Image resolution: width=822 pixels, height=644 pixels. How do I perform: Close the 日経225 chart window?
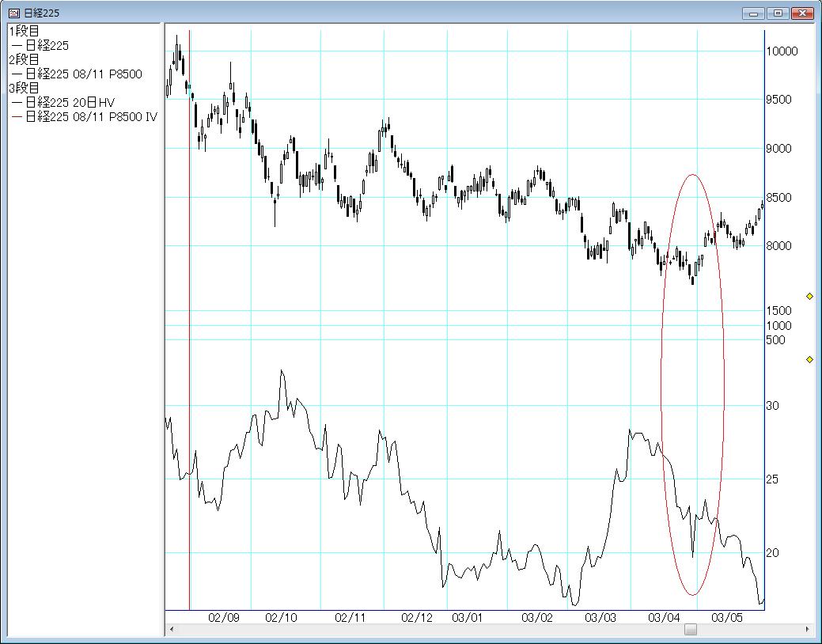[802, 13]
